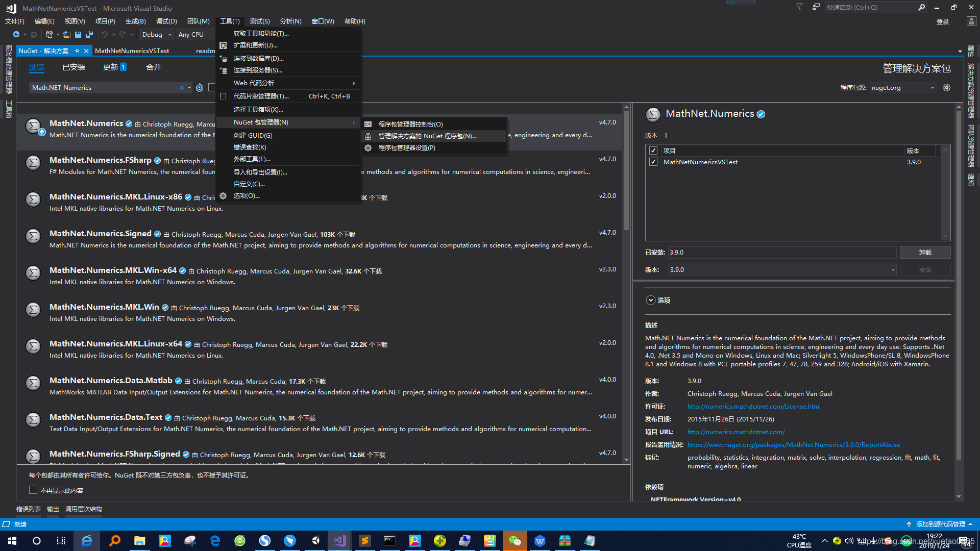Open the Options gear entry in Tools menu
Image resolution: width=980 pixels, height=551 pixels.
pos(288,196)
